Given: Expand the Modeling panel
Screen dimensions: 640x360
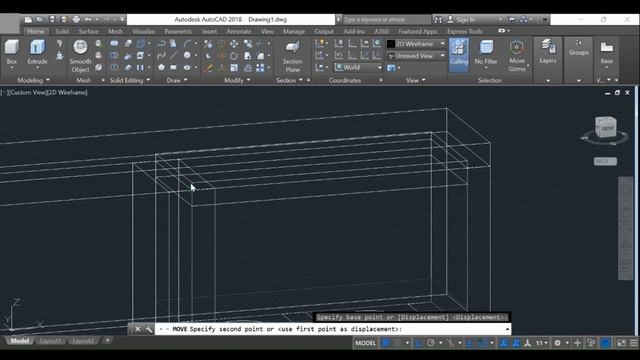Looking at the screenshot, I should coord(33,80).
